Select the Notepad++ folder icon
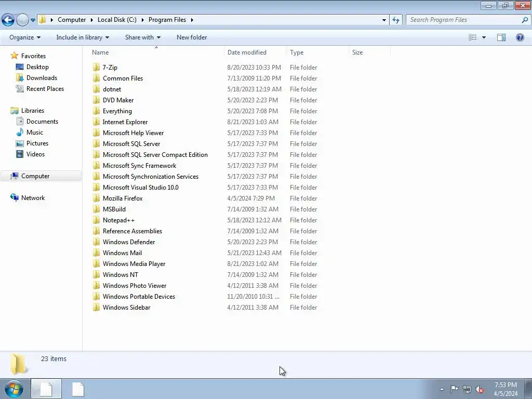Image resolution: width=532 pixels, height=399 pixels. click(x=96, y=220)
